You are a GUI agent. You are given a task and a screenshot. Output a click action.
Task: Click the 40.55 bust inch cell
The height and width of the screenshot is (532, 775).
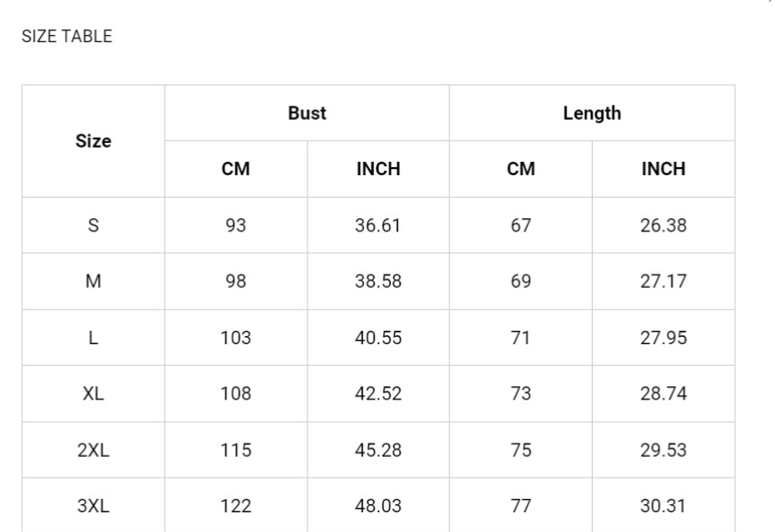tap(378, 338)
